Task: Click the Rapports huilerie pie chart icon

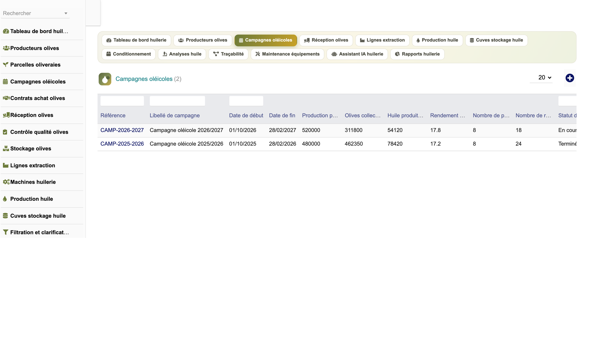Action: click(x=397, y=54)
